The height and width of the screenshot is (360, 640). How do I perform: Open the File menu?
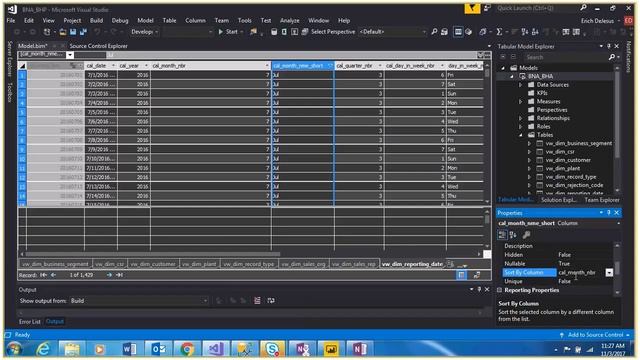coord(11,20)
